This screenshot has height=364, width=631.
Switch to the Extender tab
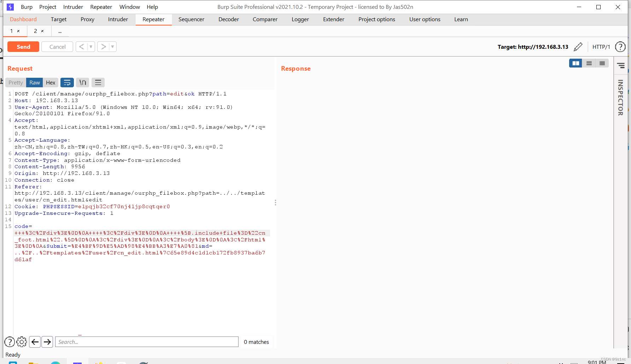[x=334, y=19]
